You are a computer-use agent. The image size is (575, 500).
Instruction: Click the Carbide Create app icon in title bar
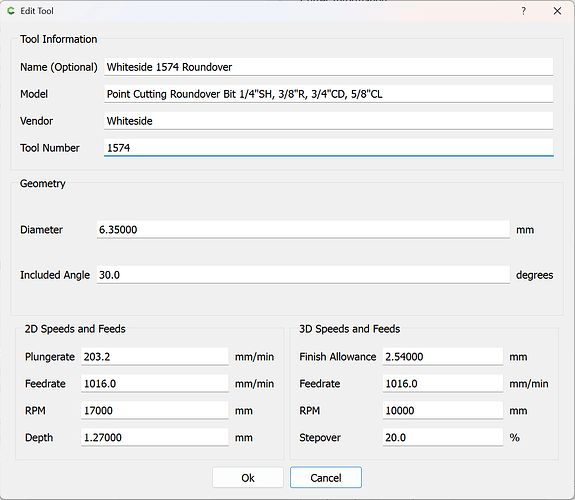point(11,11)
